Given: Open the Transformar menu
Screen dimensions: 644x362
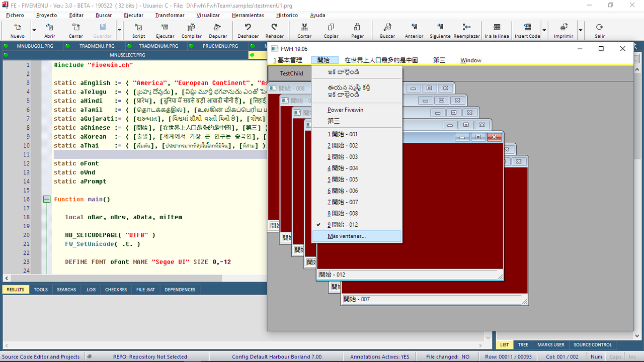Looking at the screenshot, I should (x=170, y=15).
